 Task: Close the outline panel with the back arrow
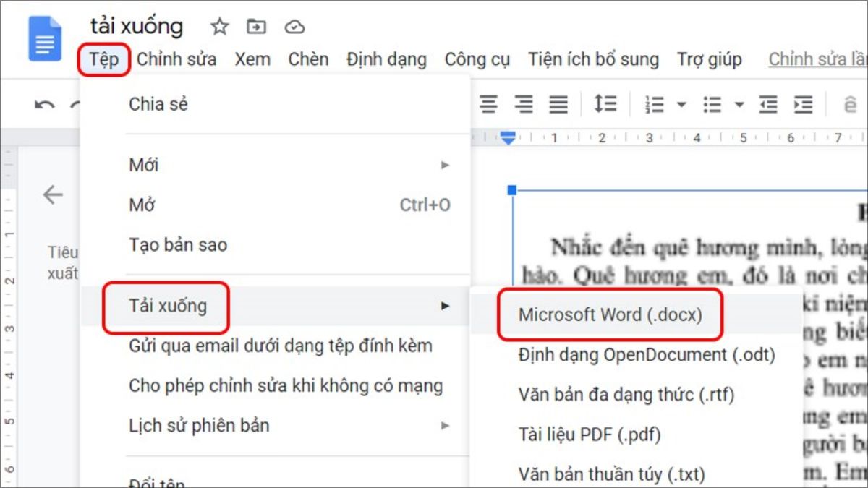[53, 194]
